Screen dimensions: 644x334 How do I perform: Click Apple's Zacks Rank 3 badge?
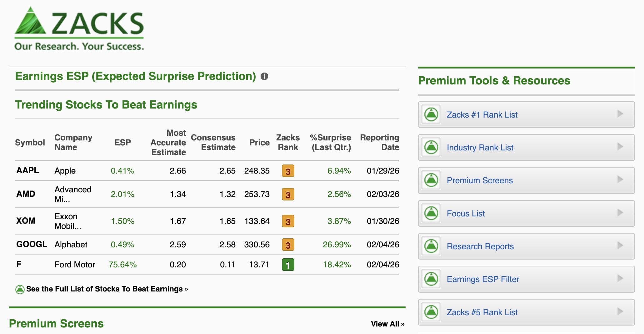click(288, 171)
